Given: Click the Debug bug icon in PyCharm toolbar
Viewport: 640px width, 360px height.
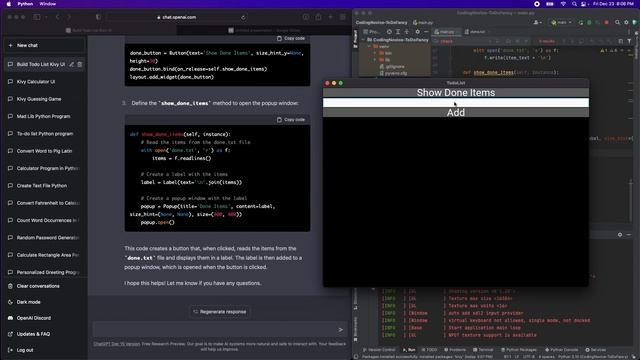Looking at the screenshot, I should click(589, 23).
